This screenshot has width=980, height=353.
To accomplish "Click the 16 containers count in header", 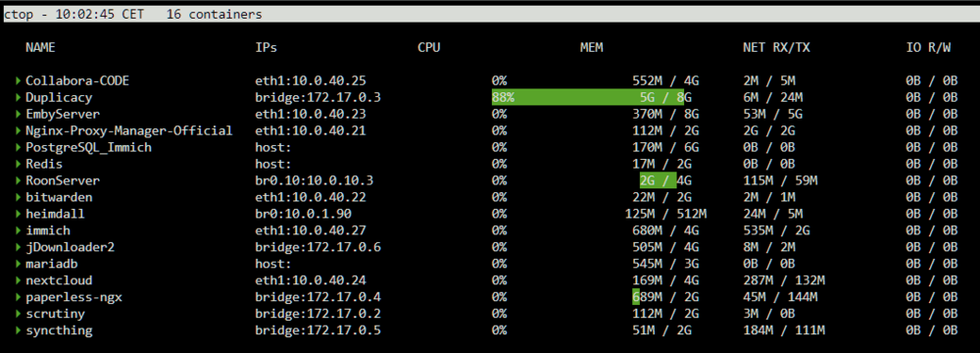I will (x=215, y=15).
